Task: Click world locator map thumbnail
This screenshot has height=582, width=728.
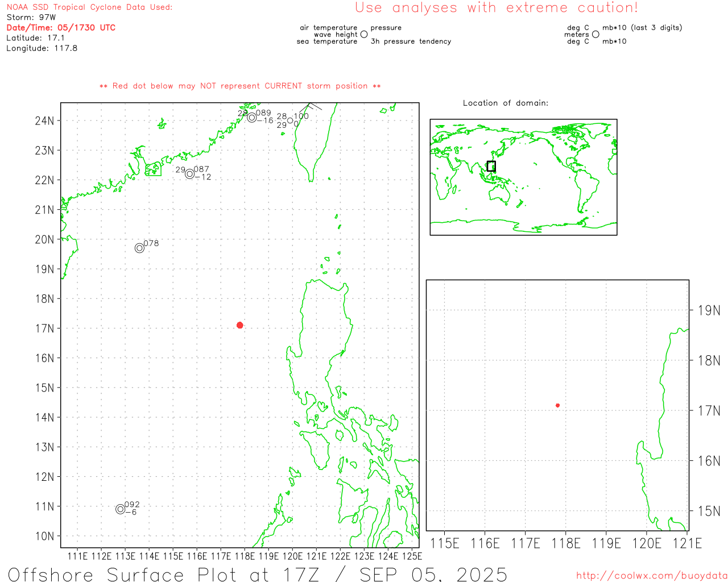Action: pos(523,177)
